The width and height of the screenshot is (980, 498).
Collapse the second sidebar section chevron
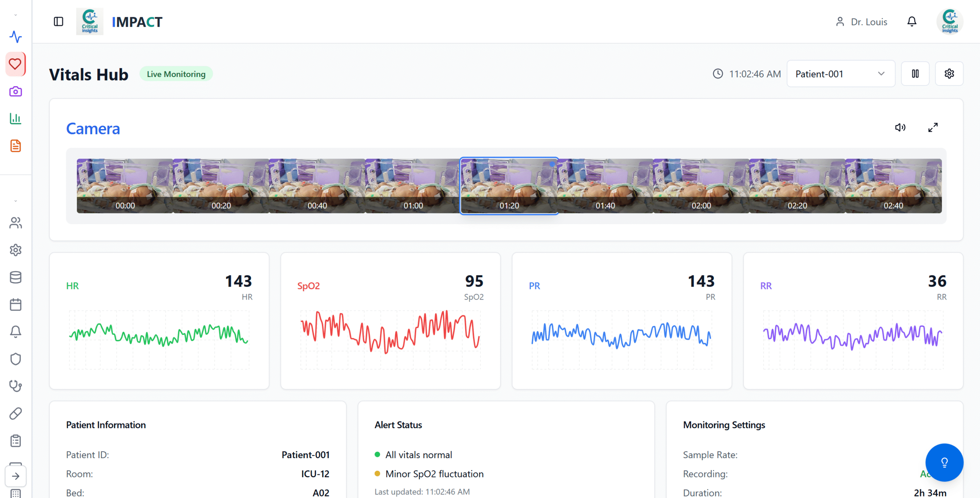pos(16,201)
